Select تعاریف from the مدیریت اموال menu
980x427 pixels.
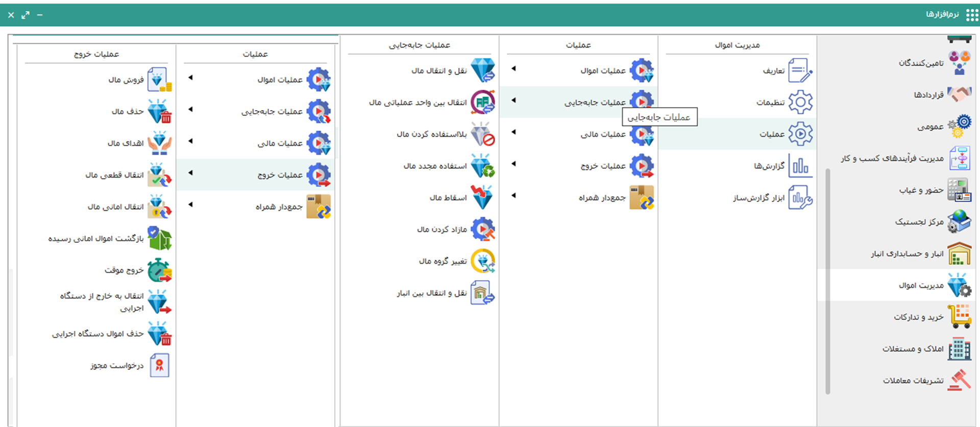tap(773, 71)
